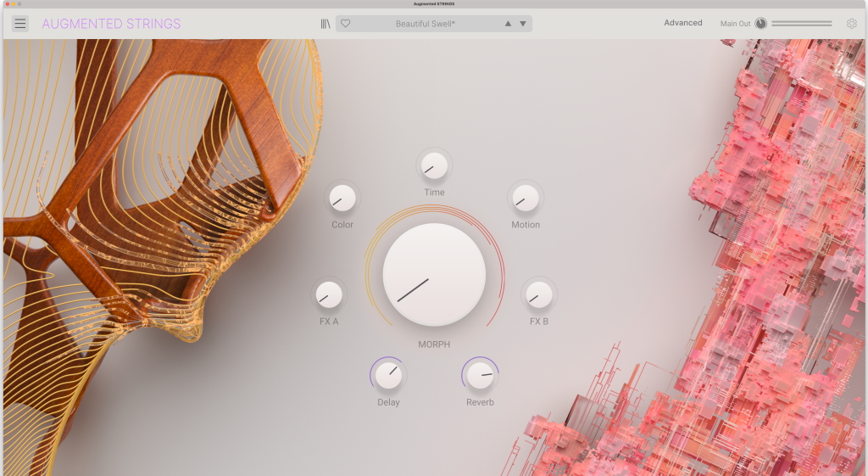Favorite the preset with heart icon
Viewport: 868px width, 476px height.
click(x=346, y=24)
